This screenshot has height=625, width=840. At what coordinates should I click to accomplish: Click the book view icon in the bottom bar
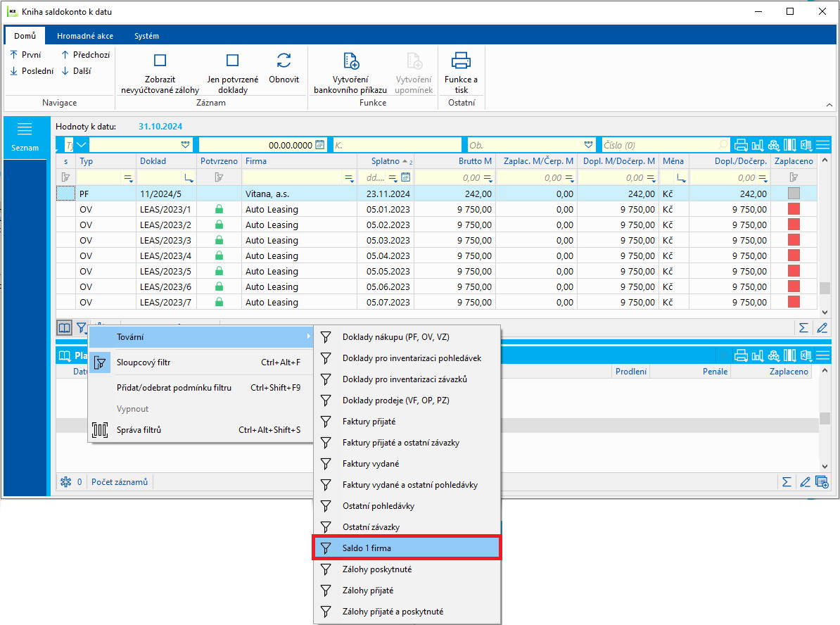click(x=64, y=327)
